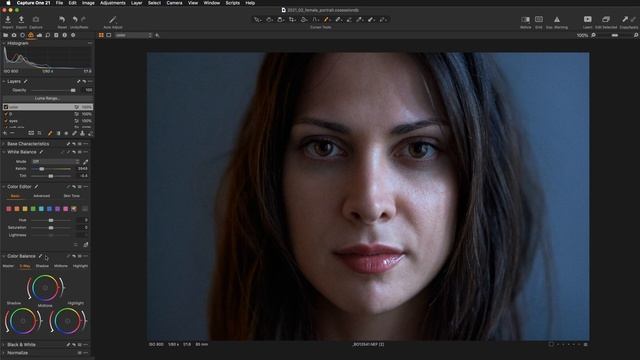Switch to Color Balance Master tab
Screen dimensions: 640x360
coord(8,266)
